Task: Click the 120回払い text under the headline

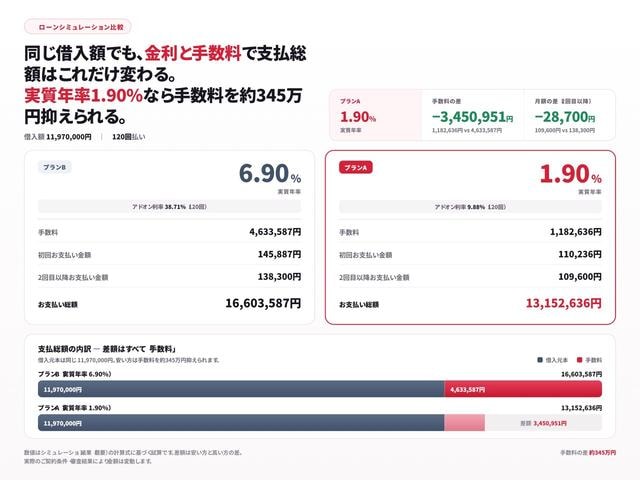Action: pyautogui.click(x=129, y=137)
